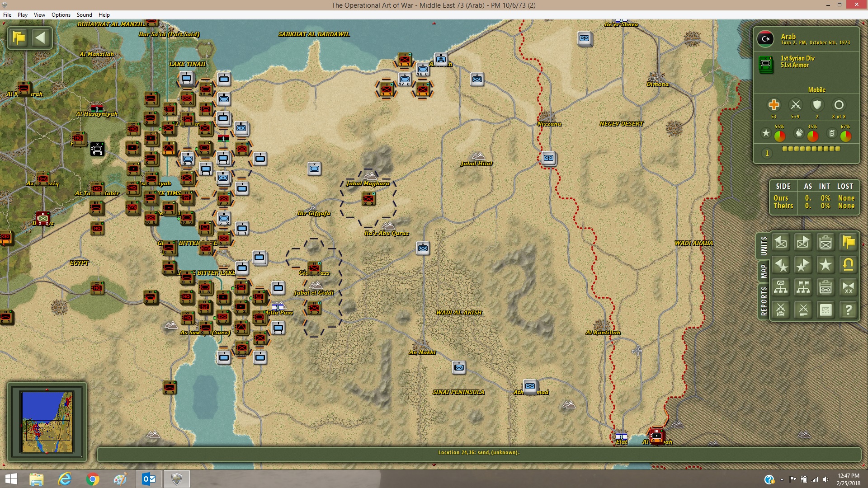The height and width of the screenshot is (488, 868).
Task: Click the orange cross health icon
Action: pos(774,105)
